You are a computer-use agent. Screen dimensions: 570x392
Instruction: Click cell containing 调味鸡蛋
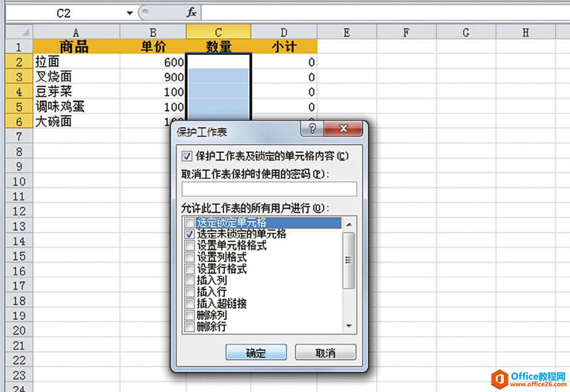[76, 107]
